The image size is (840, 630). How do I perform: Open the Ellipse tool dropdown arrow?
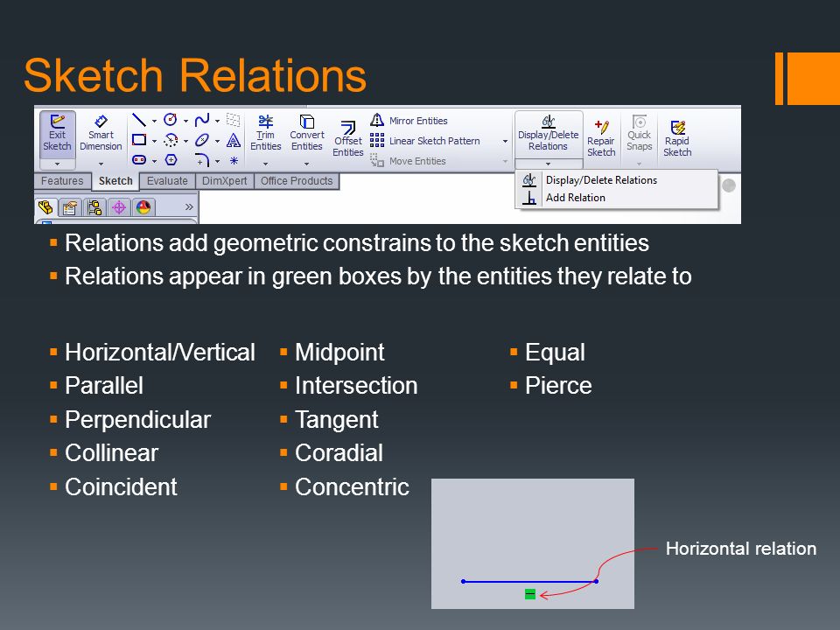pyautogui.click(x=218, y=142)
